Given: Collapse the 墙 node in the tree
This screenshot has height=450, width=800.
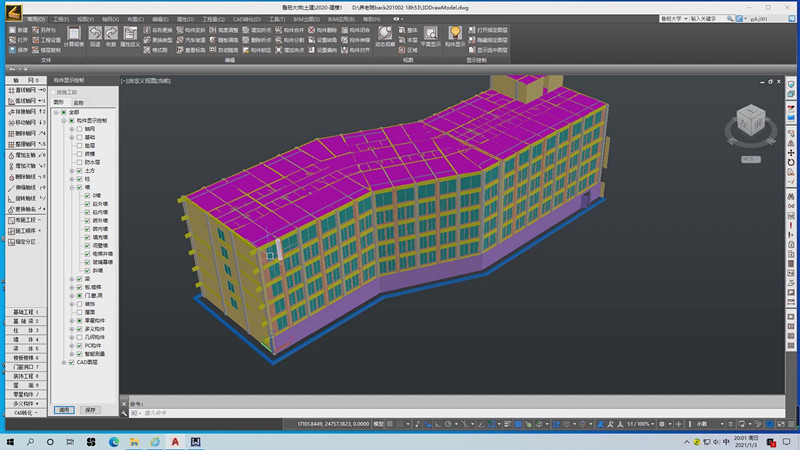Looking at the screenshot, I should (72, 186).
